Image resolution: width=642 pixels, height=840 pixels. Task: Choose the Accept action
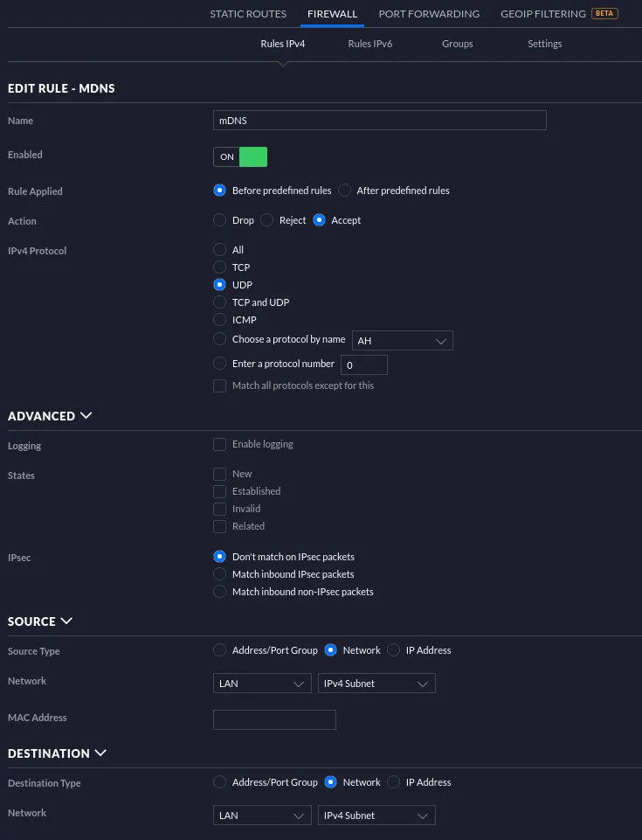319,220
